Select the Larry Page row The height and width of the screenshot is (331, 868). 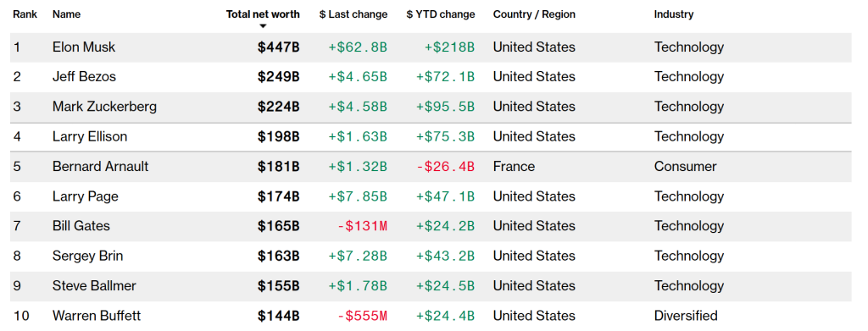point(431,196)
